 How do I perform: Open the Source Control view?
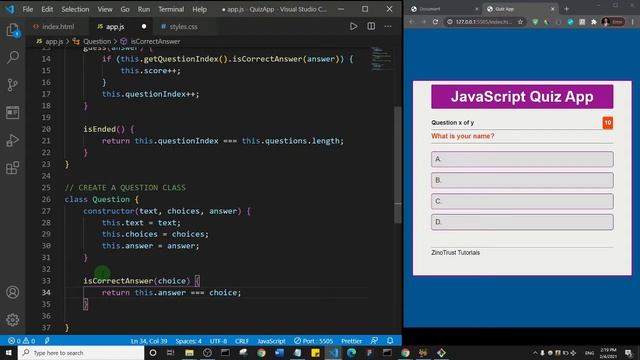point(13,84)
